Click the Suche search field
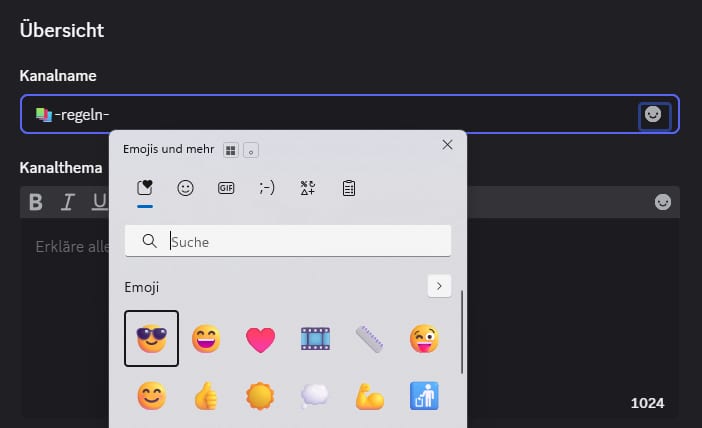 pyautogui.click(x=288, y=241)
